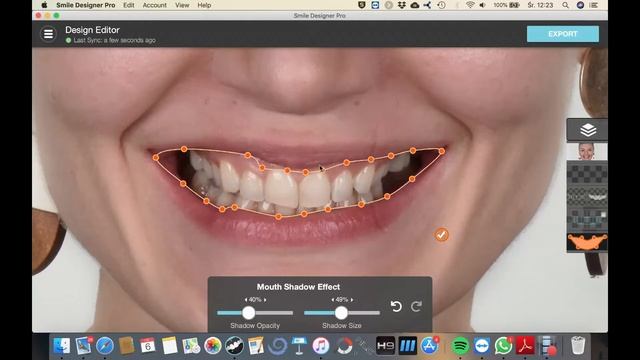Launch Spotify from the dock
Viewport: 640px width, 360px height.
[460, 346]
